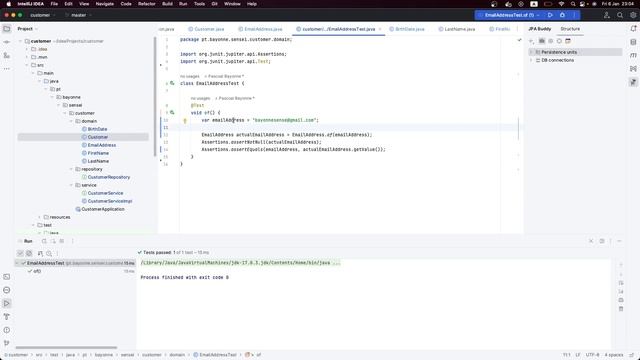640x360 pixels.
Task: Select CustomerApplication in project tree
Action: tap(103, 209)
